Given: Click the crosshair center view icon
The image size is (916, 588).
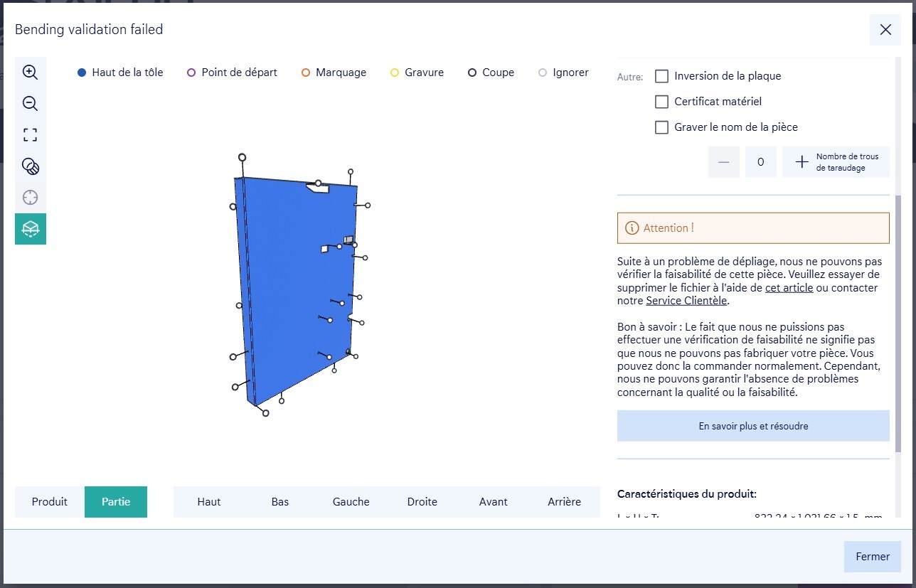Looking at the screenshot, I should click(30, 198).
